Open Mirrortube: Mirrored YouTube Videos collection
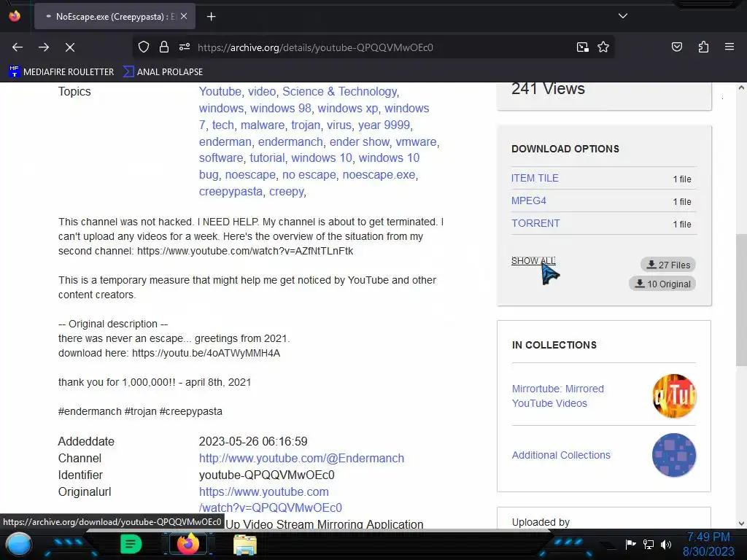Viewport: 747px width, 560px height. [x=558, y=396]
